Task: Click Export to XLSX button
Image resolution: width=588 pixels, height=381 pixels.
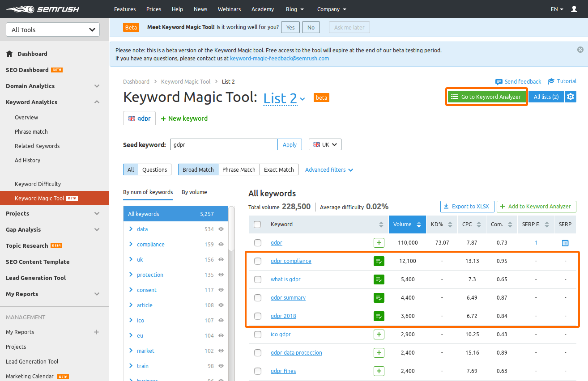Action: (x=468, y=206)
